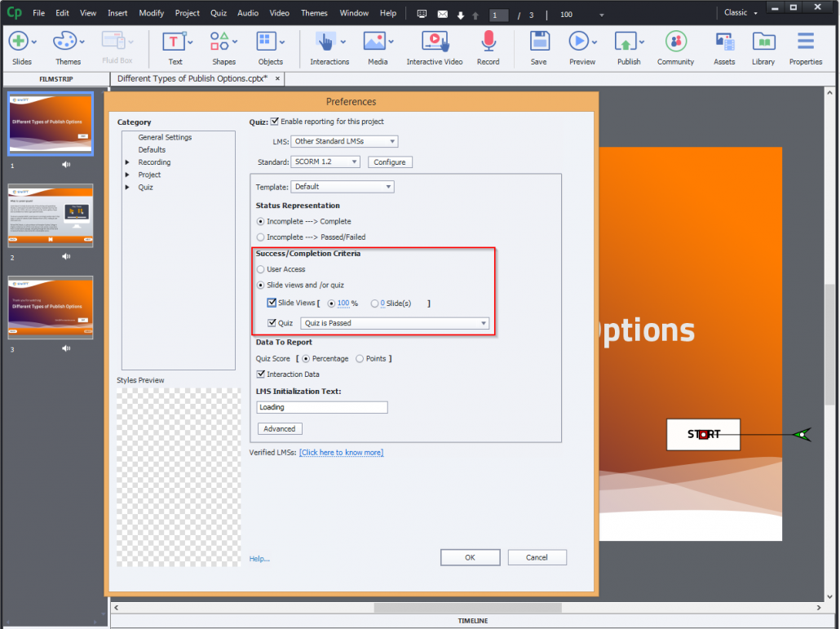The height and width of the screenshot is (629, 840).
Task: Open the Project menu
Action: tap(187, 12)
